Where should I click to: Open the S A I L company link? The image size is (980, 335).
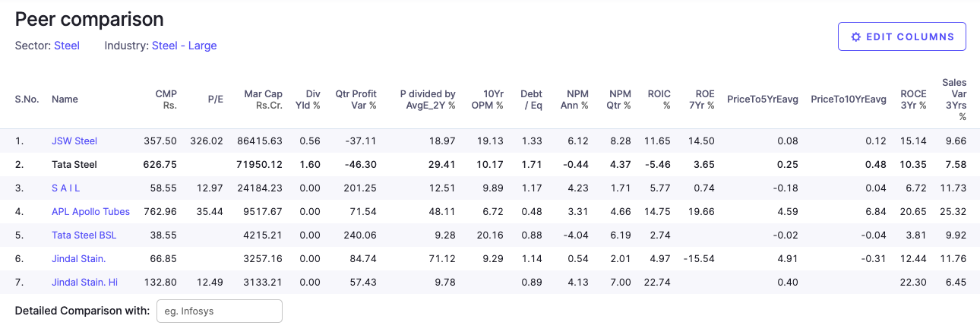[x=65, y=188]
